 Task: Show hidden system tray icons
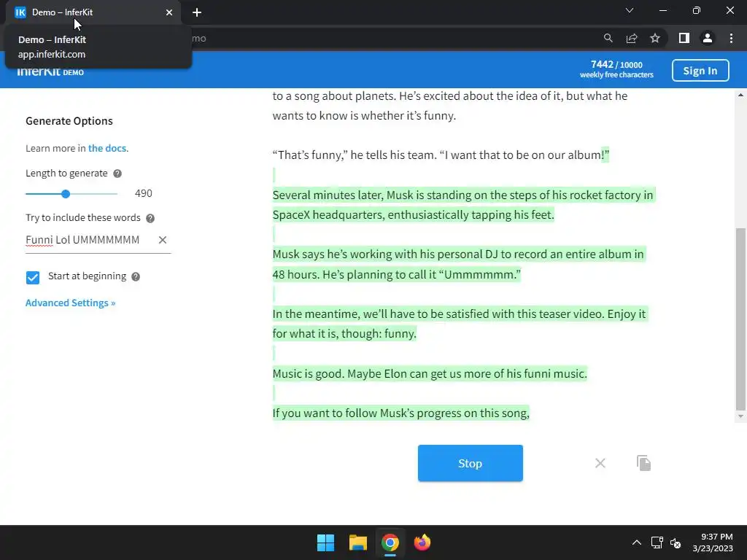(x=636, y=542)
